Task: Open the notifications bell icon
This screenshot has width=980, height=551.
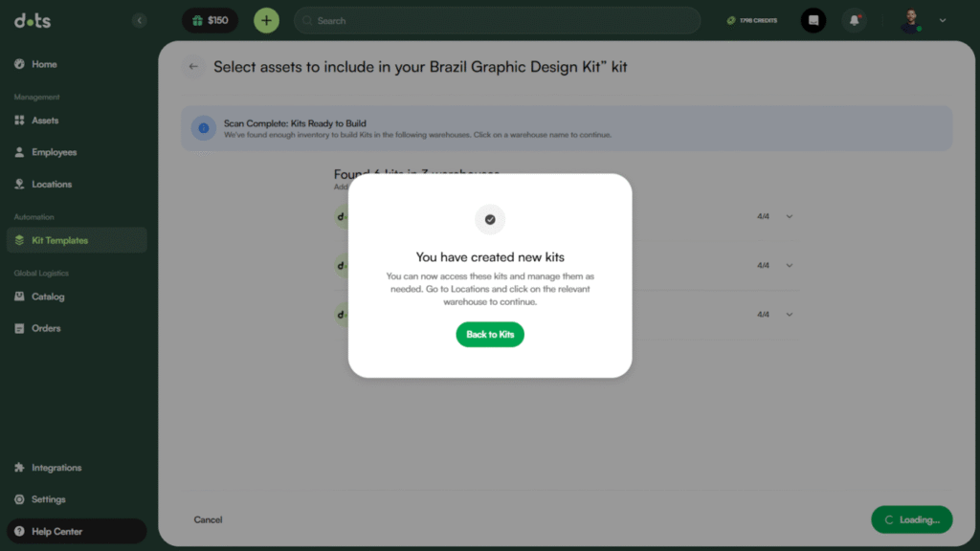Action: pyautogui.click(x=854, y=20)
